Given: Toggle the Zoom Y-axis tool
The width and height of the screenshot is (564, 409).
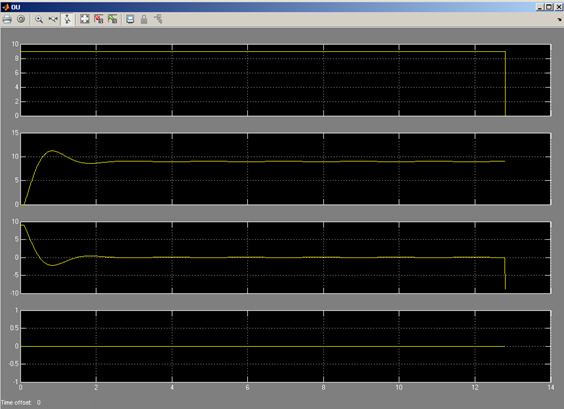Looking at the screenshot, I should click(x=67, y=19).
